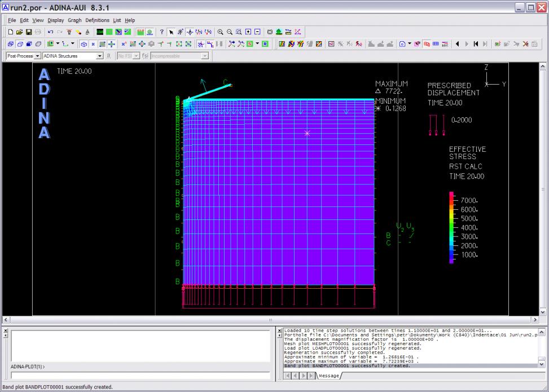Click the graphics window horizontal scrollbar right arrow
549x392 pixels.
coord(534,320)
